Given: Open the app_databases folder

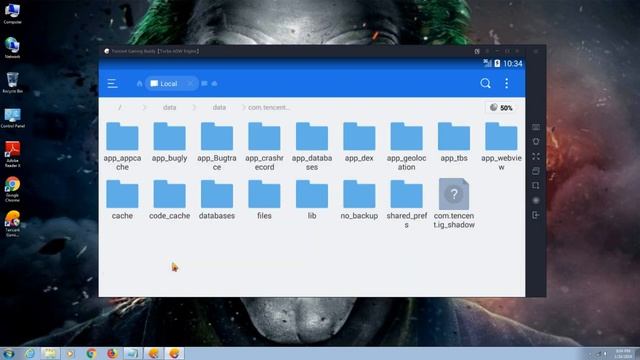Looking at the screenshot, I should pos(312,147).
